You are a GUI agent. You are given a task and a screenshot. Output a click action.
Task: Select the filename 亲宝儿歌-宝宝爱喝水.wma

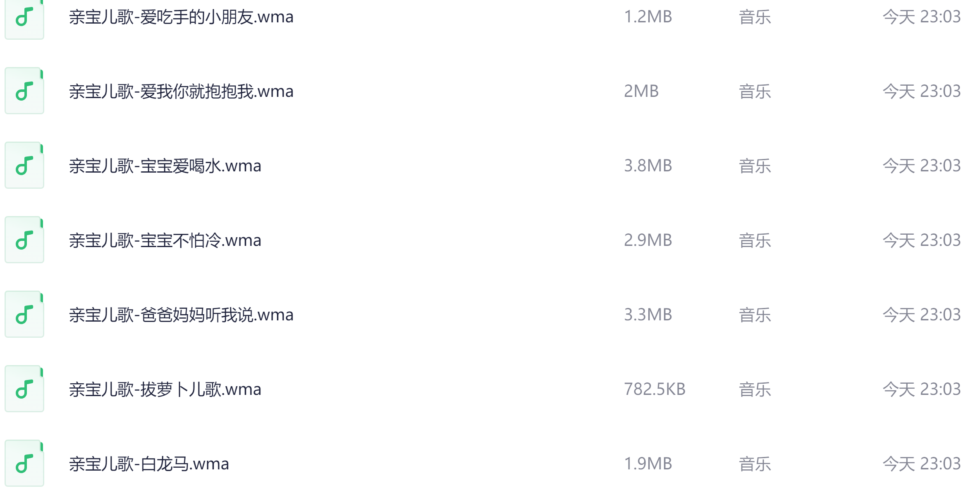pyautogui.click(x=165, y=166)
